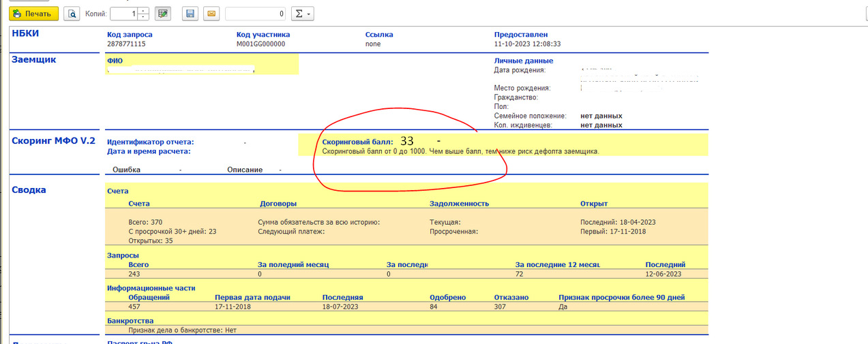Select the date 18-07-2023

pyautogui.click(x=340, y=307)
